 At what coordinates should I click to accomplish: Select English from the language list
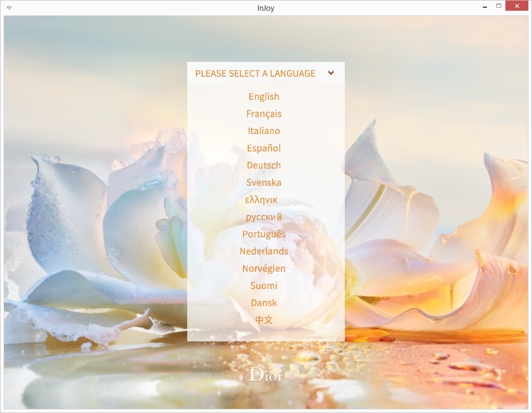coord(263,97)
